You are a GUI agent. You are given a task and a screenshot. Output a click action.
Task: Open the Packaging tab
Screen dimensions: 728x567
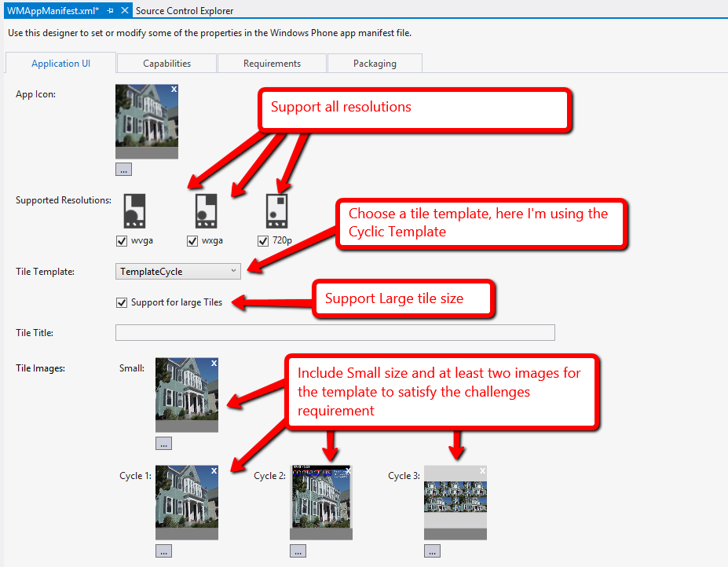point(375,64)
